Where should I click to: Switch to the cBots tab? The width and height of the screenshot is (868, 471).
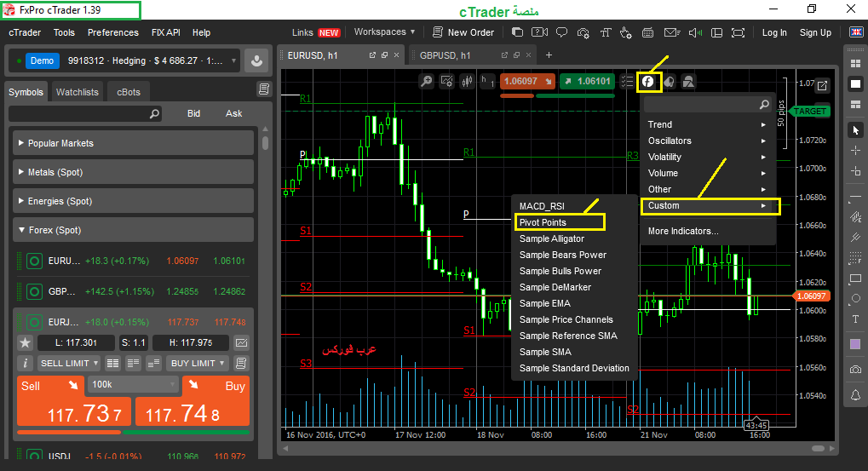tap(129, 92)
